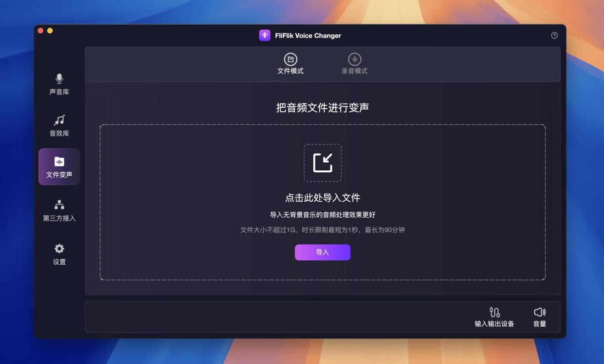Open the 音效库 sound effects icon
Viewport: 604px width, 364px height.
(59, 120)
